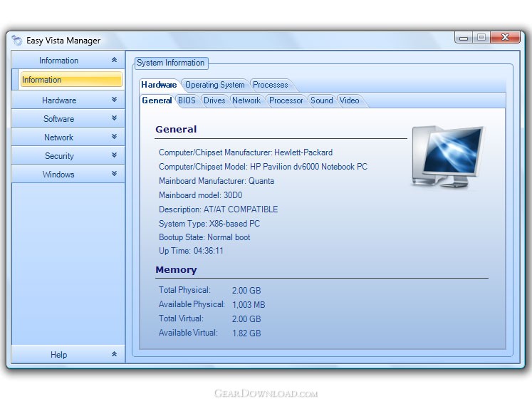Click the computer monitor image

(x=447, y=157)
